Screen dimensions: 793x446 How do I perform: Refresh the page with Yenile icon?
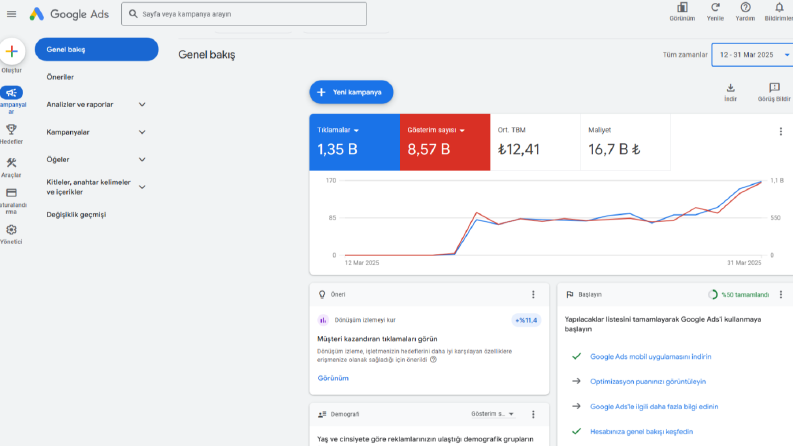(715, 8)
